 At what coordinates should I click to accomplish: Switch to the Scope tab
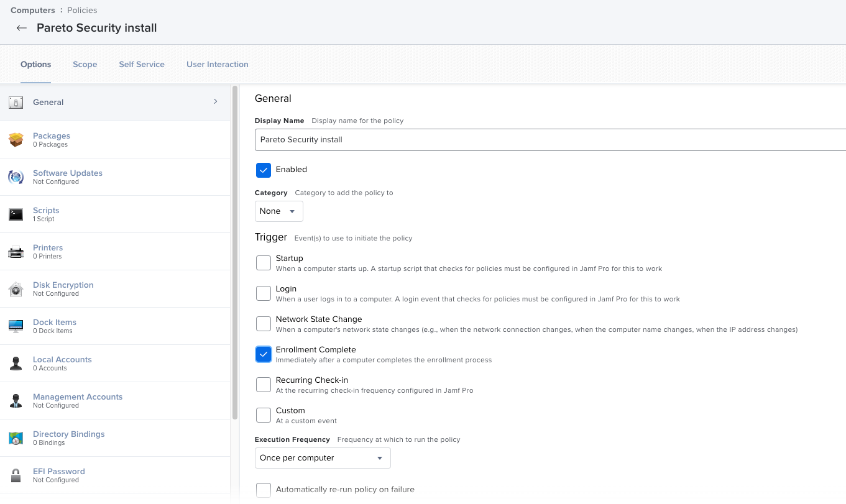[x=85, y=64]
